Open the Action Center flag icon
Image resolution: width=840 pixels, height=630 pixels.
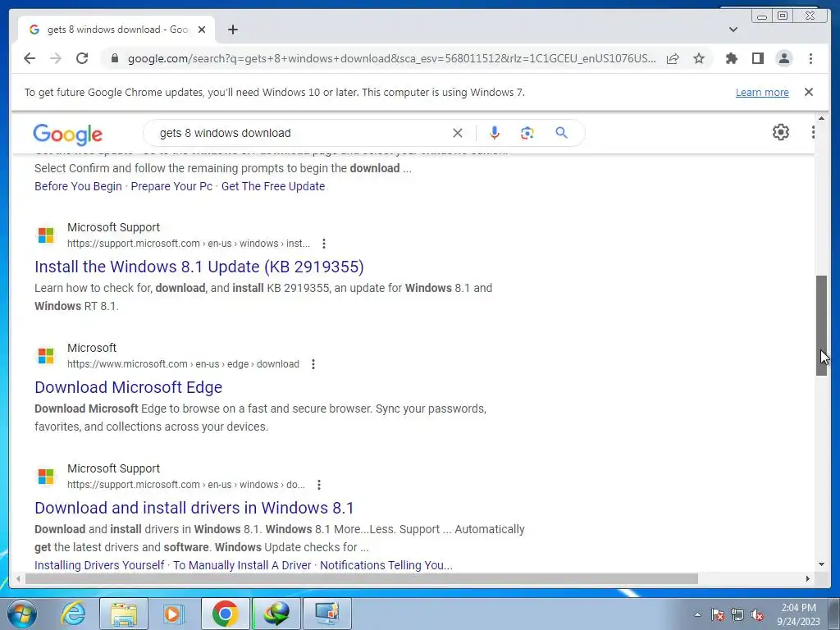(x=718, y=614)
